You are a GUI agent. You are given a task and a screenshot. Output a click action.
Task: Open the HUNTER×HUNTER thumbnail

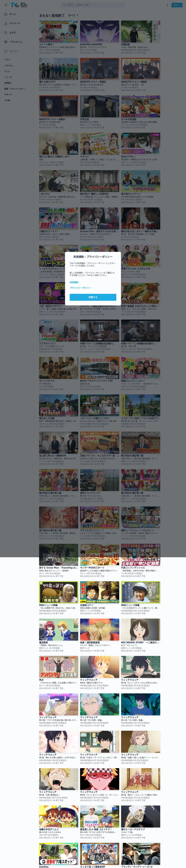pyautogui.click(x=100, y=31)
